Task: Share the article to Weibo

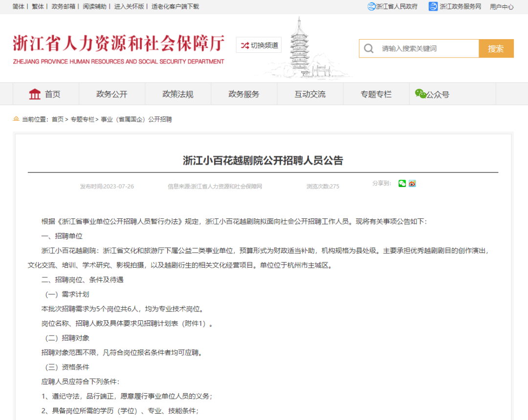Action: click(411, 183)
